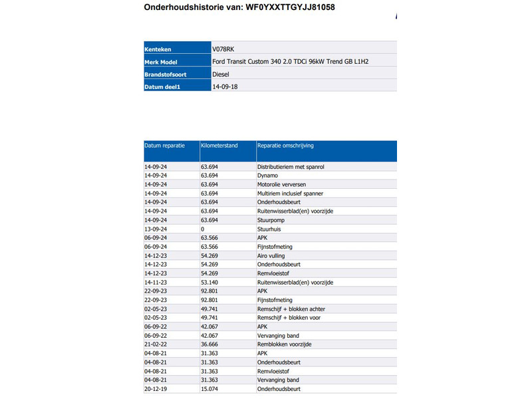Select the Distributieriem met spanrol entry
532x399 pixels.
(290, 167)
